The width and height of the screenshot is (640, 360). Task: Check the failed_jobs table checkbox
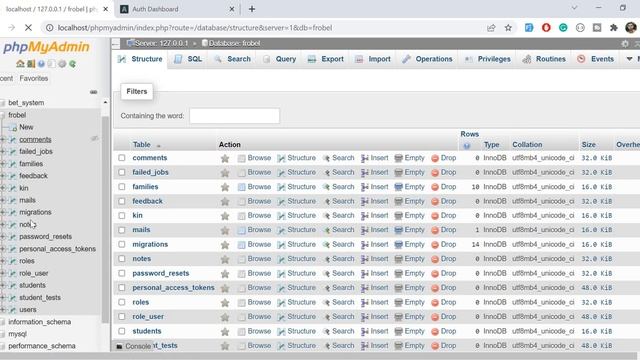122,172
